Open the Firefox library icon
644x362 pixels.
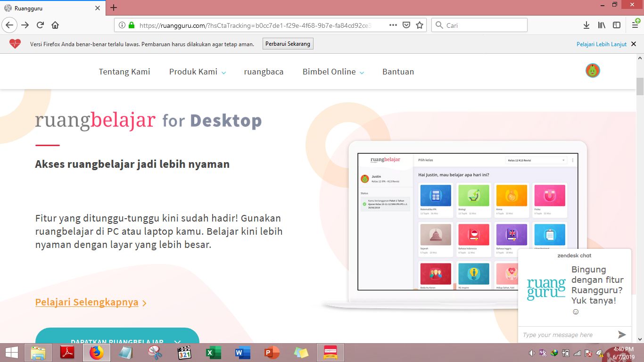pos(602,25)
